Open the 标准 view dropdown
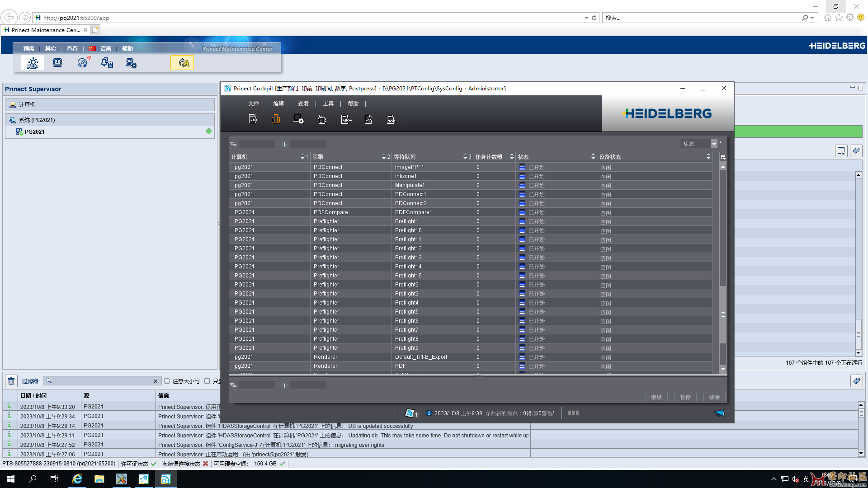 point(714,144)
